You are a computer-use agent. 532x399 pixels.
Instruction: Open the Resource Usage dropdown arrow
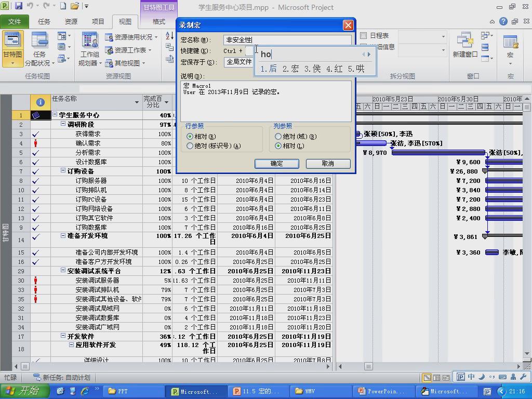156,37
